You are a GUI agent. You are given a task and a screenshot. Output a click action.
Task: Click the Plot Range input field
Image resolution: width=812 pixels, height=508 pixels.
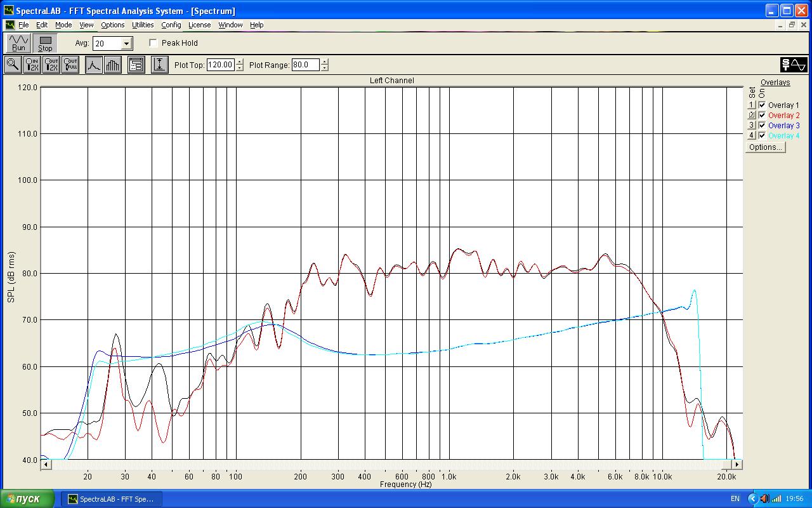tap(305, 65)
